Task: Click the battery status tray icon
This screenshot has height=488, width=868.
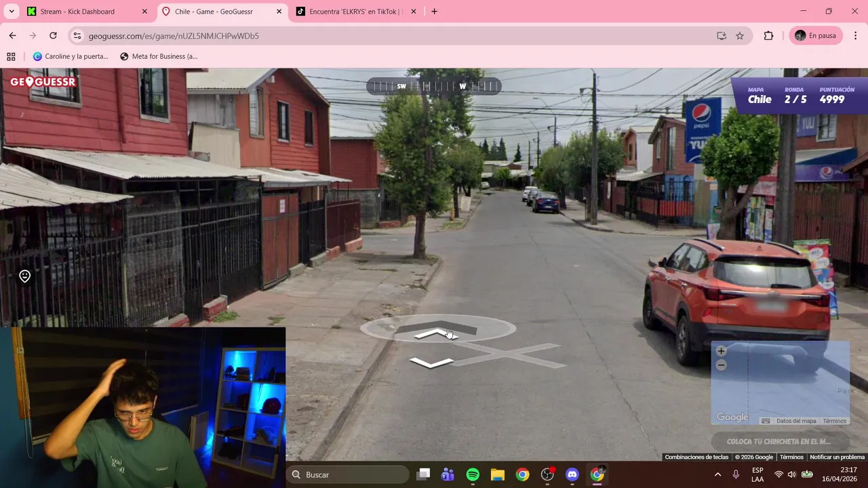Action: [x=807, y=474]
